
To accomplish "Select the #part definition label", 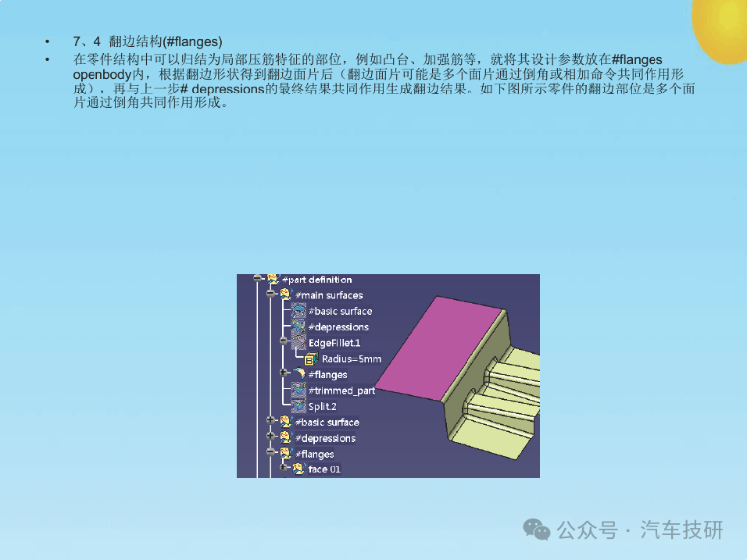I will click(316, 280).
